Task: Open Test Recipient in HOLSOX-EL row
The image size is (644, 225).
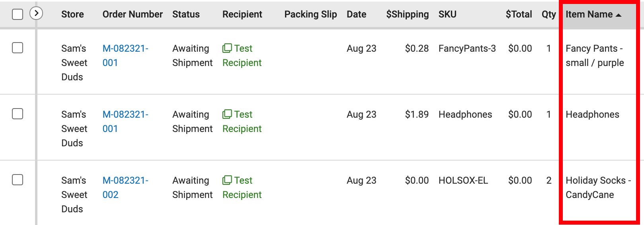Action: click(242, 187)
